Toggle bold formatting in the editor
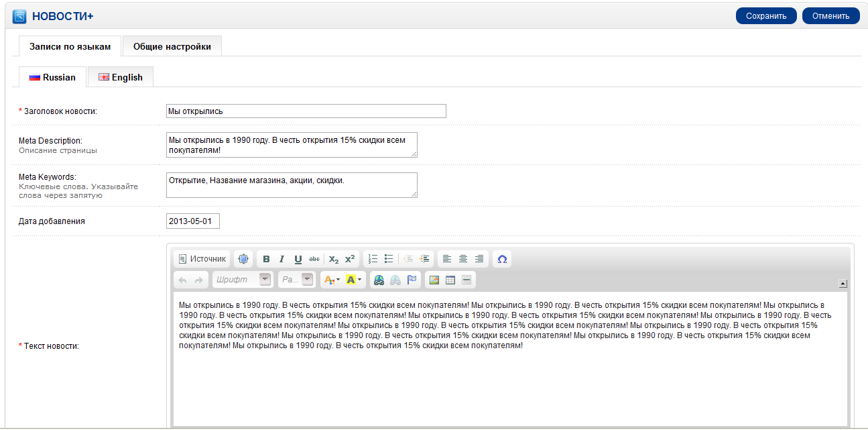The image size is (868, 430). coord(266,259)
